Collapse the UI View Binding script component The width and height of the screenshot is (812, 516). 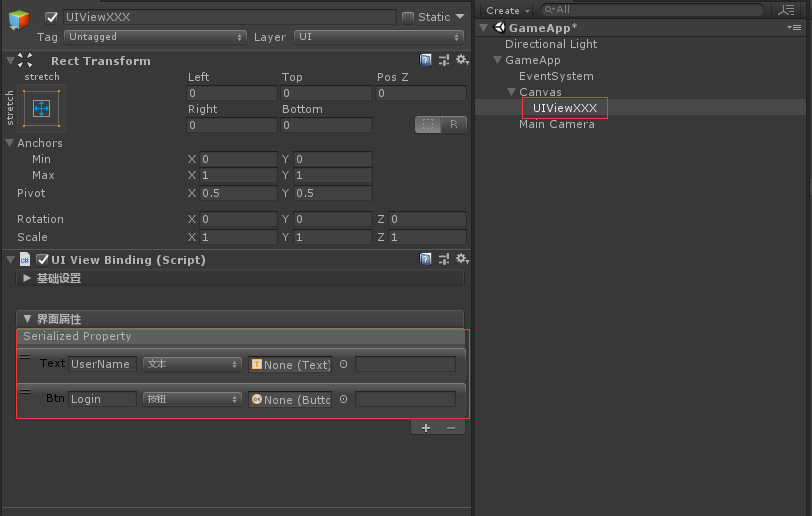click(x=10, y=260)
